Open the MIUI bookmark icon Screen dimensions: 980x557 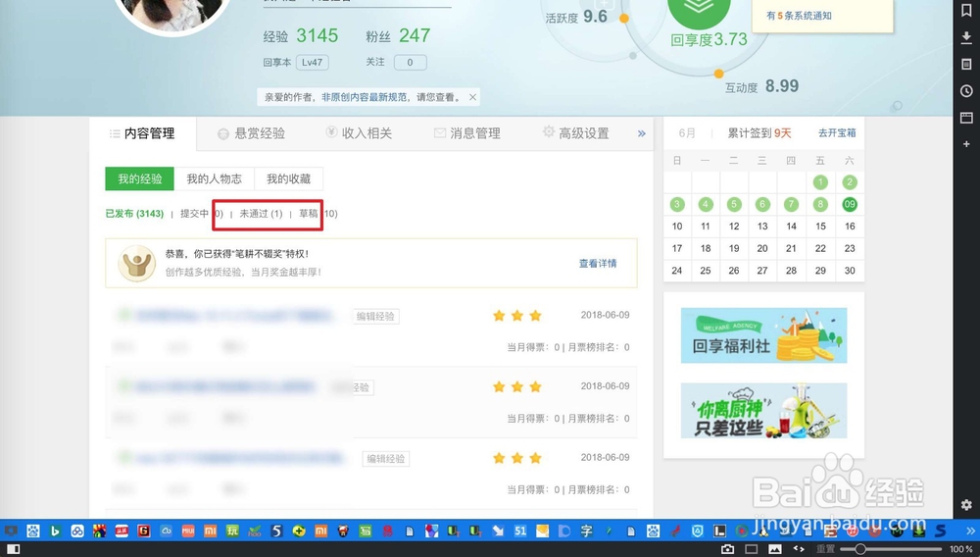coord(188,531)
